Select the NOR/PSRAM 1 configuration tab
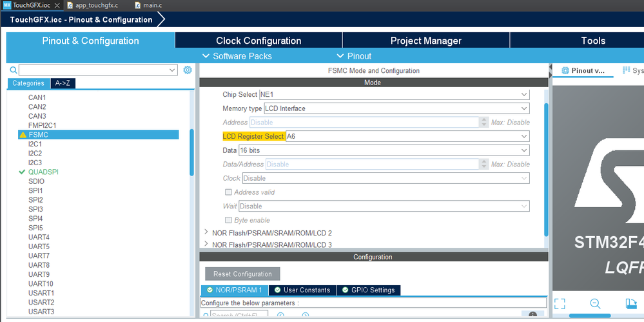The height and width of the screenshot is (322, 644). click(235, 290)
